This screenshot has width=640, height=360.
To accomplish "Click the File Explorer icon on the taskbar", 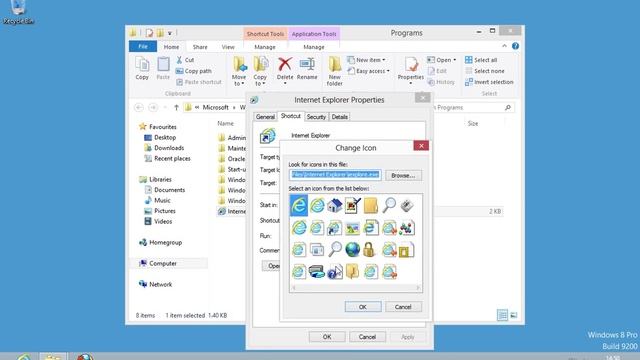I will coord(52,357).
